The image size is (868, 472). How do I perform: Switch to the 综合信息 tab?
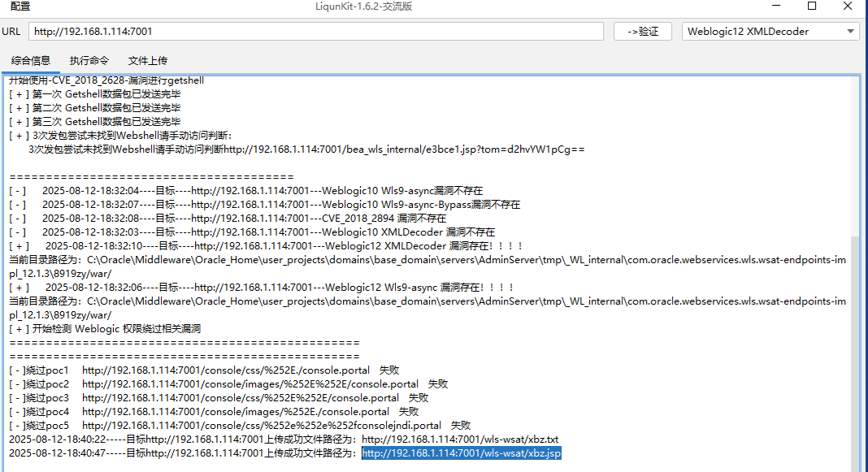tap(31, 60)
